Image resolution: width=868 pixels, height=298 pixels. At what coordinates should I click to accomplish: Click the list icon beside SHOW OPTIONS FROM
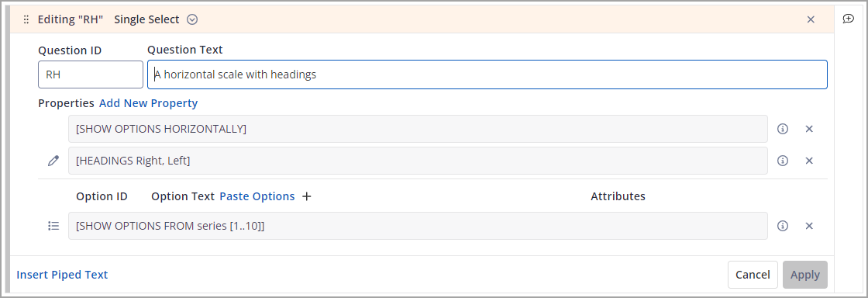pos(53,226)
